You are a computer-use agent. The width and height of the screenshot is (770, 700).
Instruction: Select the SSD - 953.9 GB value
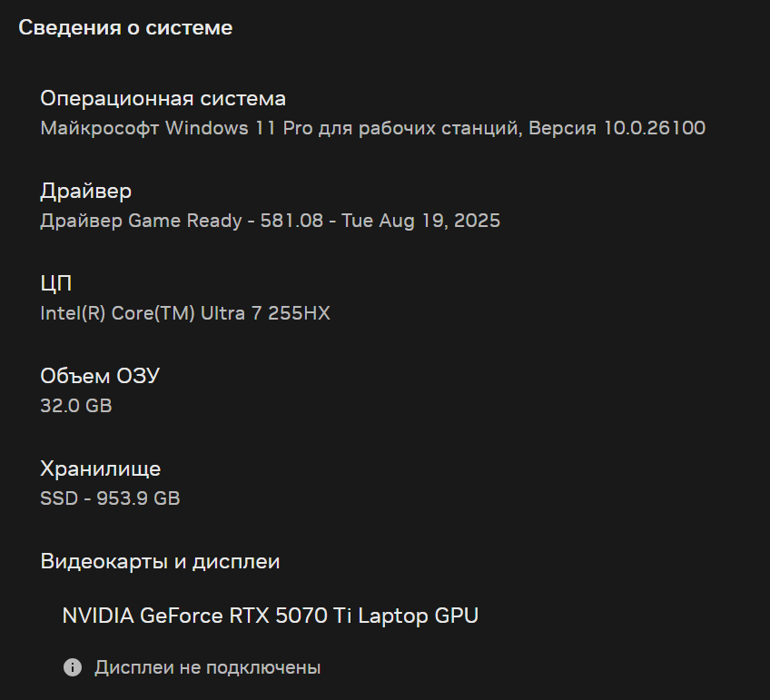(110, 498)
